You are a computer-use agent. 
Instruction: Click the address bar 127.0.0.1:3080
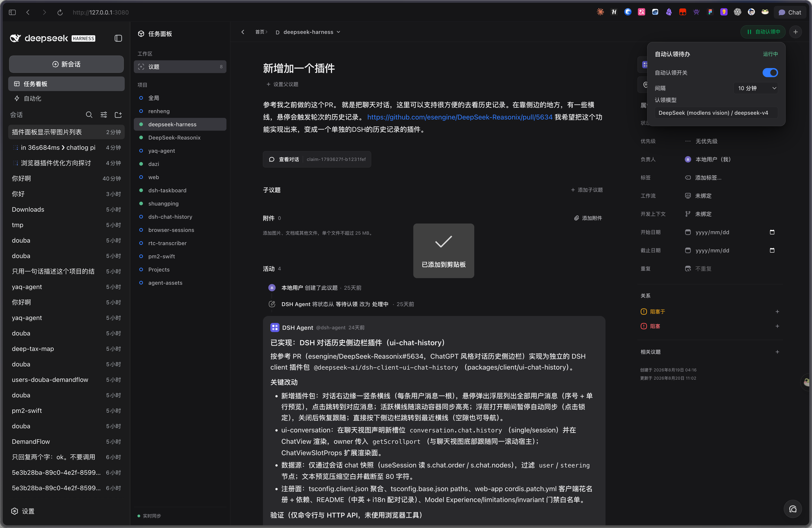pos(101,12)
